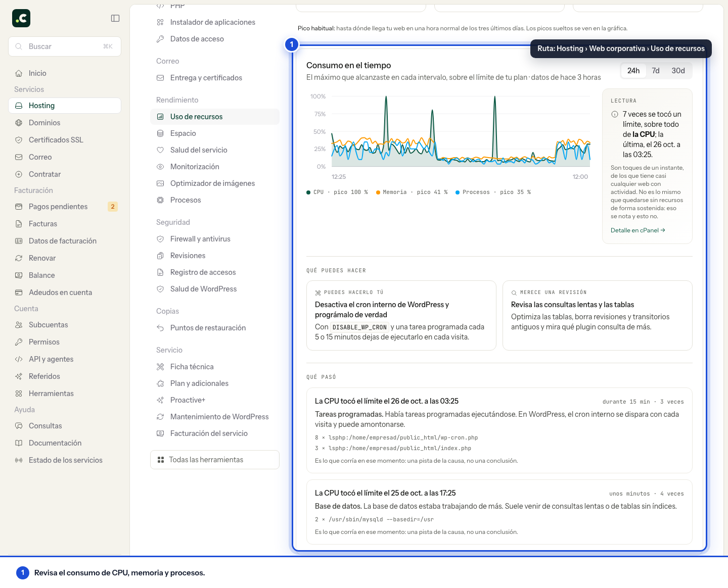Open Optimizador de imágenes
The image size is (728, 588).
215,183
